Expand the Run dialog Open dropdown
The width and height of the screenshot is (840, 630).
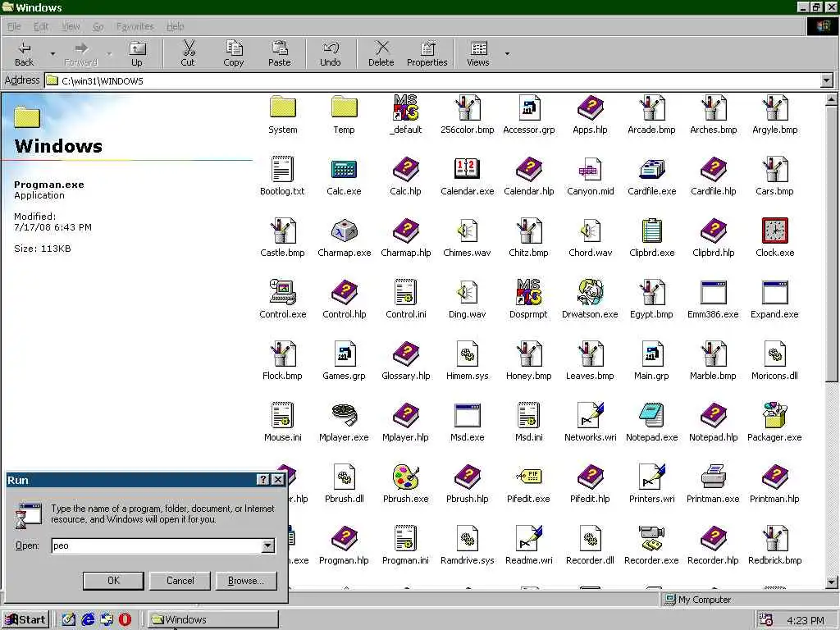pyautogui.click(x=268, y=546)
